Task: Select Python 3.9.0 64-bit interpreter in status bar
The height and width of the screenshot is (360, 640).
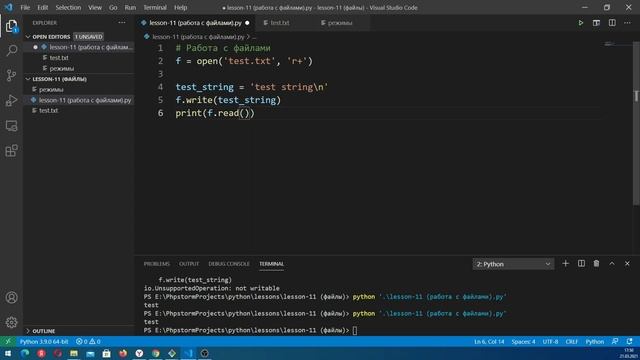Action: click(x=44, y=341)
